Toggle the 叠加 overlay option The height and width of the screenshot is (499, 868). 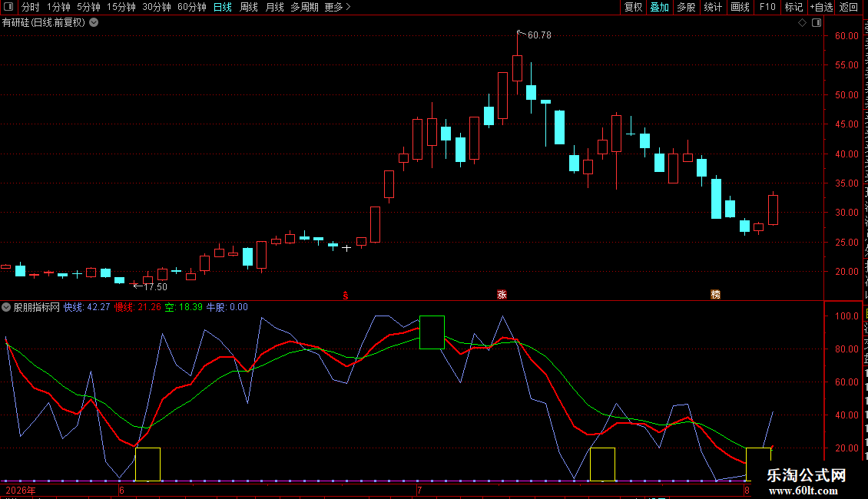[659, 7]
